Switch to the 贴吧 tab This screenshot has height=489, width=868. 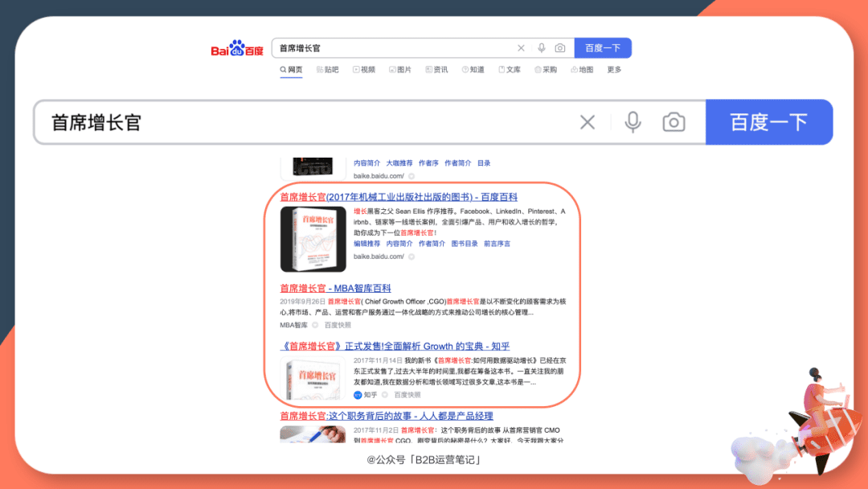coord(328,70)
